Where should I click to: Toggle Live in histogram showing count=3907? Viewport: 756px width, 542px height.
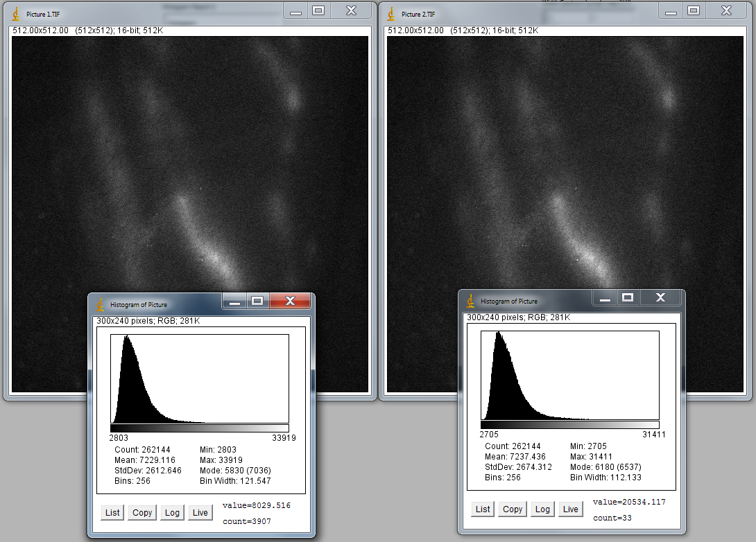click(200, 513)
